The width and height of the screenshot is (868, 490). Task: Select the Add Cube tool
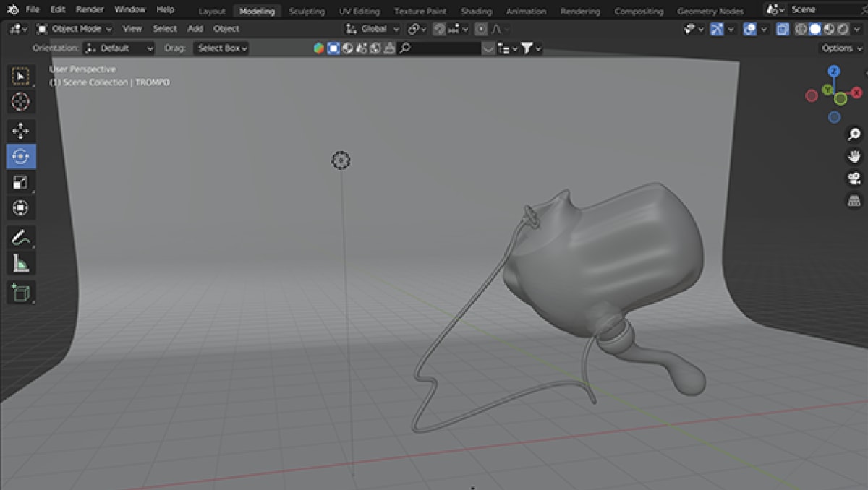coord(21,292)
